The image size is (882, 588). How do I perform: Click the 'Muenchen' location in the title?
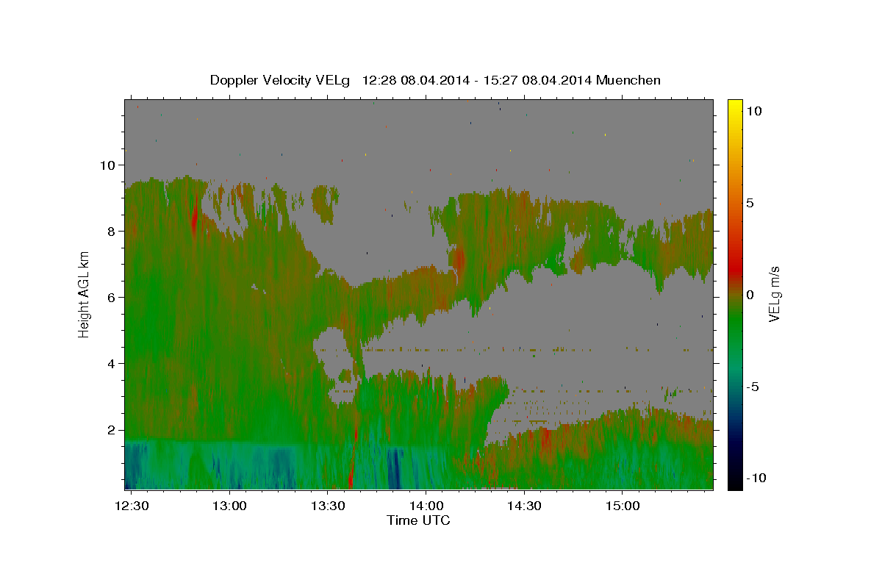coord(628,80)
